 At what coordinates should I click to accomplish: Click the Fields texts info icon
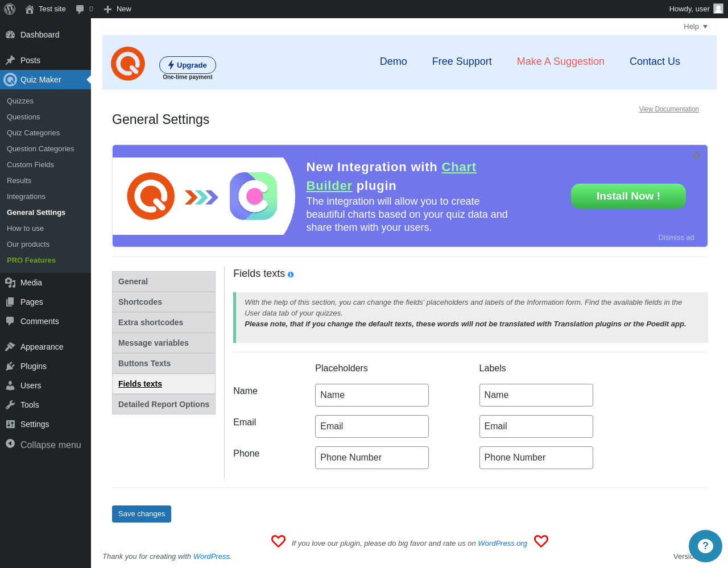click(291, 275)
